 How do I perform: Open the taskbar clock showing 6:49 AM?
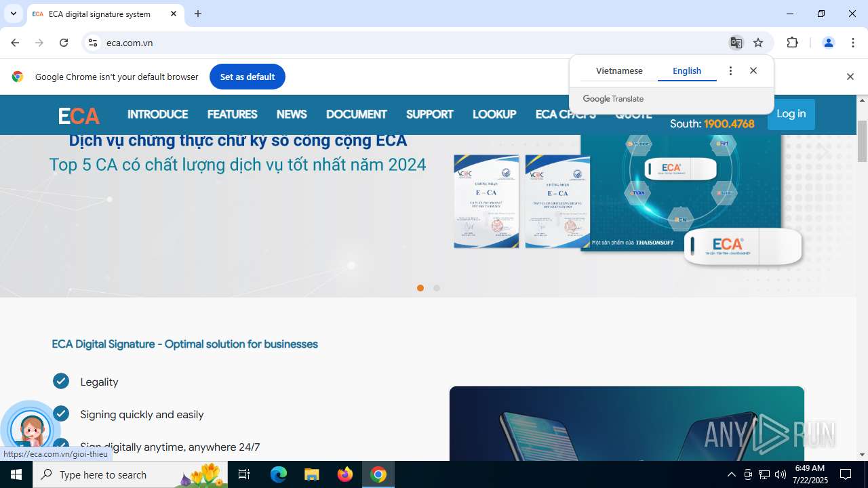click(x=810, y=474)
